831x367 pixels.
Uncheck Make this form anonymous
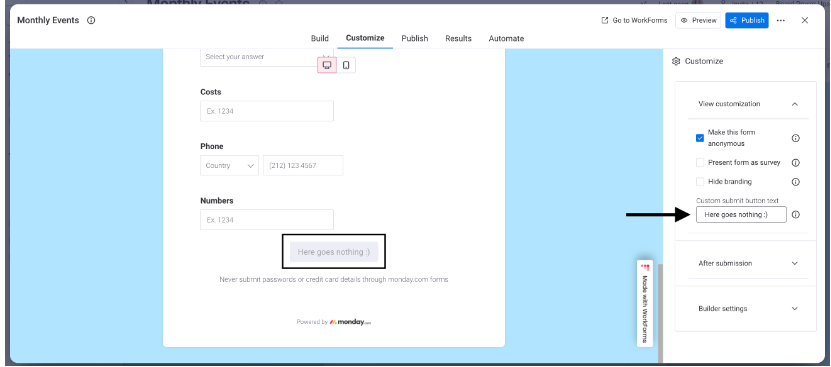coord(700,138)
